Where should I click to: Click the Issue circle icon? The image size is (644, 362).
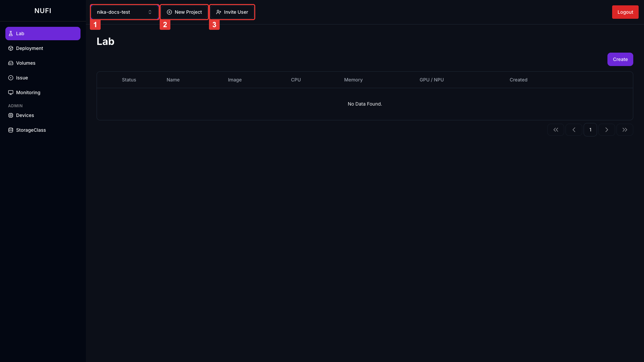pyautogui.click(x=11, y=78)
